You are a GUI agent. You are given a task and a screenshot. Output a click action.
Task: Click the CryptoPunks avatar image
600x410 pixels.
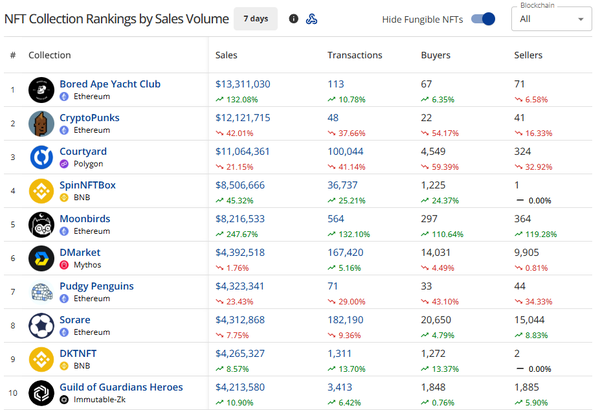click(x=41, y=124)
